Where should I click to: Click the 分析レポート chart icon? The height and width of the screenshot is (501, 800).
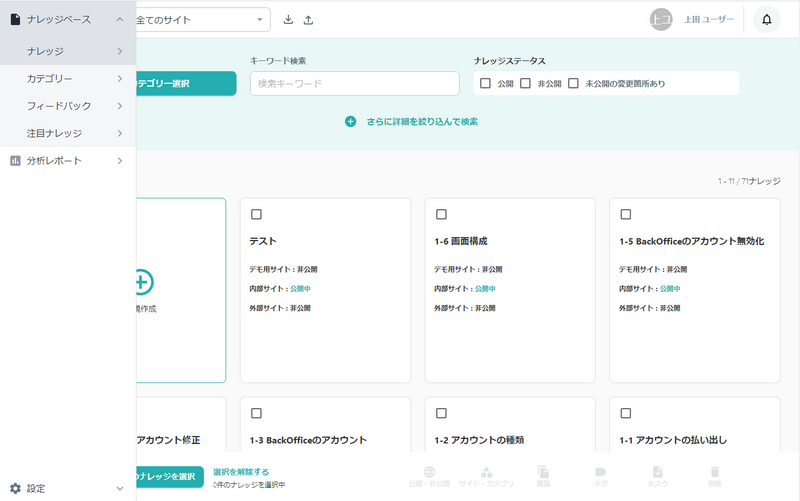pos(15,160)
